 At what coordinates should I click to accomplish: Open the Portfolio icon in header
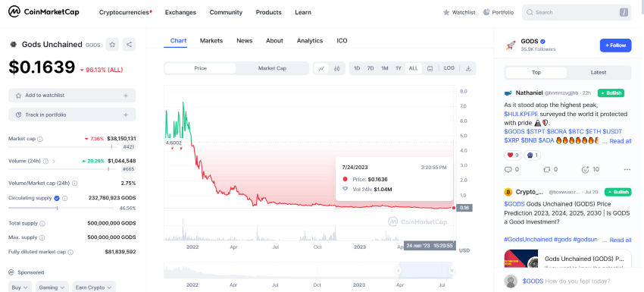pos(486,12)
